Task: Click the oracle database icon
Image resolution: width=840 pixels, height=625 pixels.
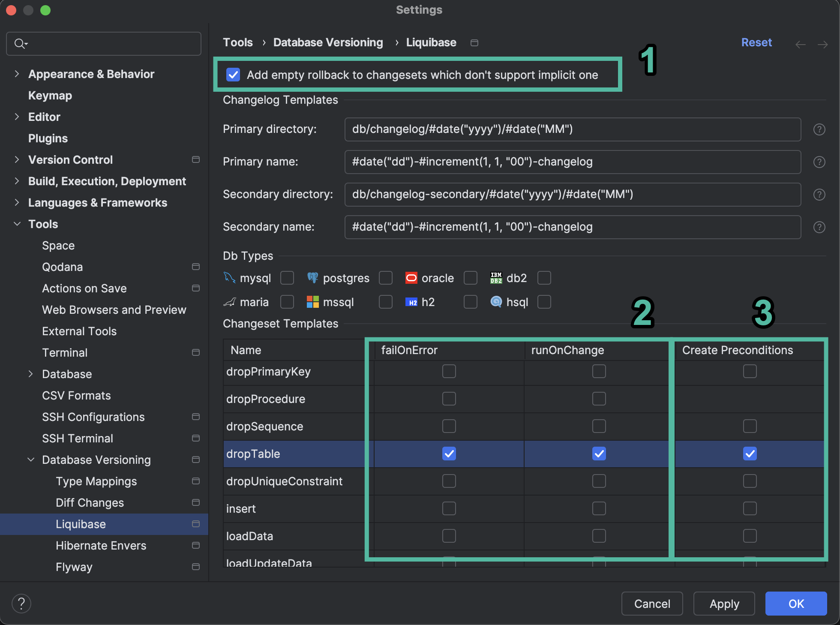Action: click(411, 278)
